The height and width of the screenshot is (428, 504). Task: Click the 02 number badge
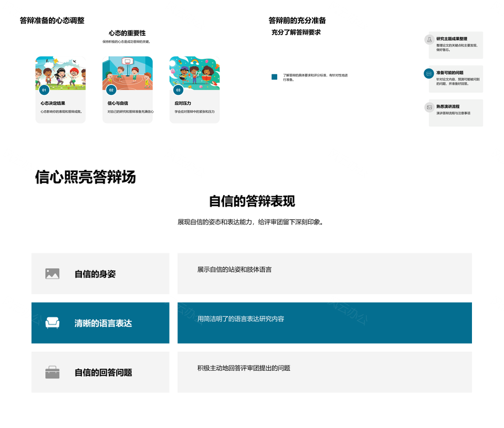(111, 90)
